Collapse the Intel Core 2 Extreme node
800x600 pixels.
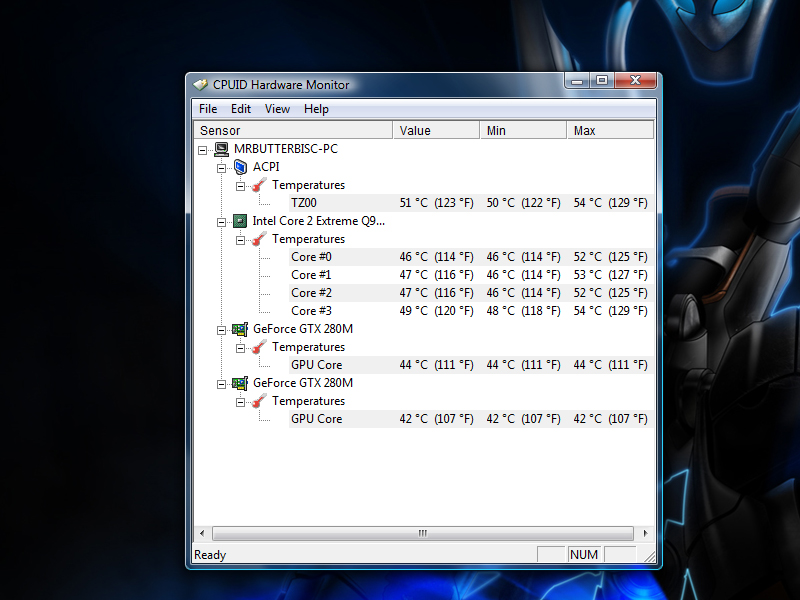tap(221, 222)
